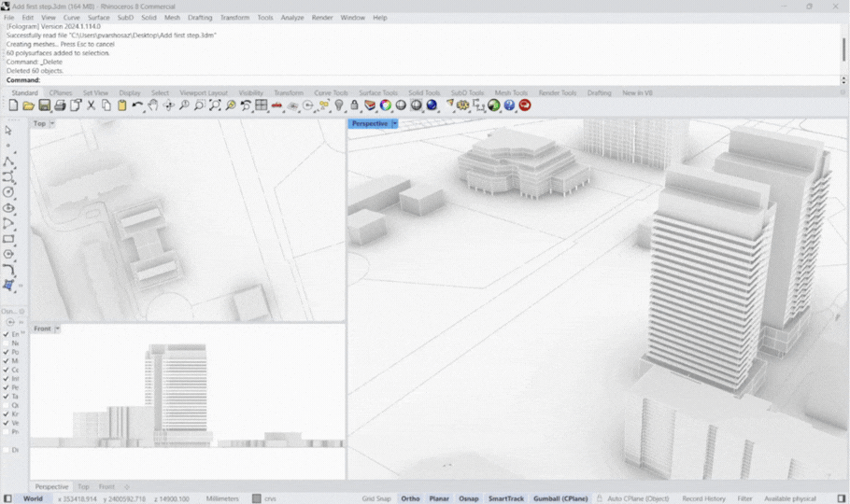Viewport: 850px width, 504px height.
Task: Open the File menu
Action: tap(9, 18)
